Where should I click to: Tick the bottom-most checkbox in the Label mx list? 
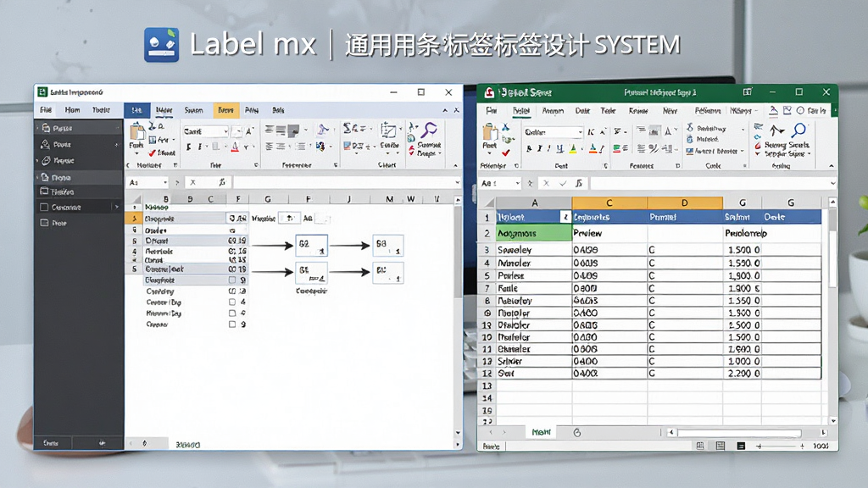tap(232, 324)
